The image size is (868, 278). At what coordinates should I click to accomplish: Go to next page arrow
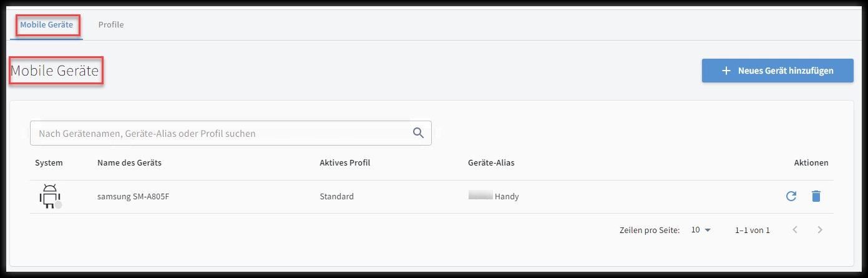click(820, 230)
